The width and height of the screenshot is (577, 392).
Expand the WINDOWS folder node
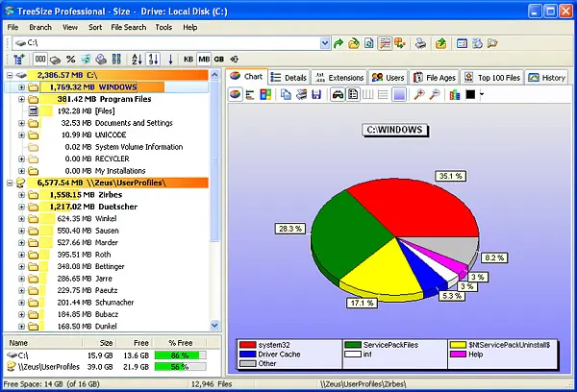[x=21, y=86]
